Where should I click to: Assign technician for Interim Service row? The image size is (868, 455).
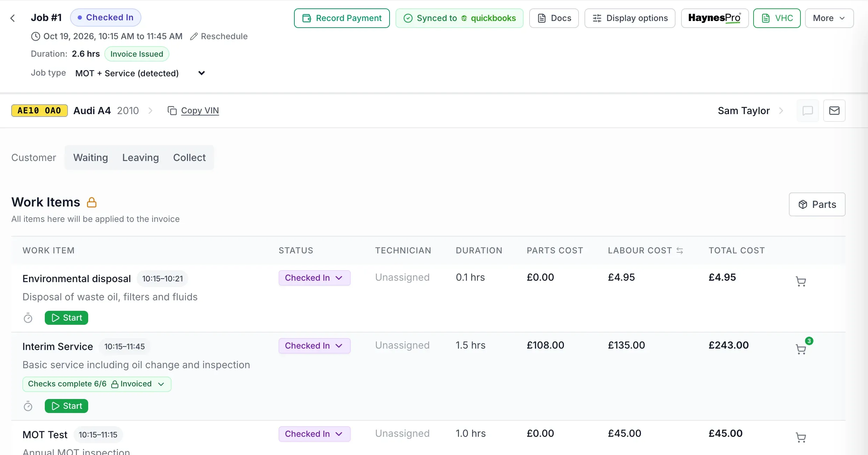coord(402,345)
